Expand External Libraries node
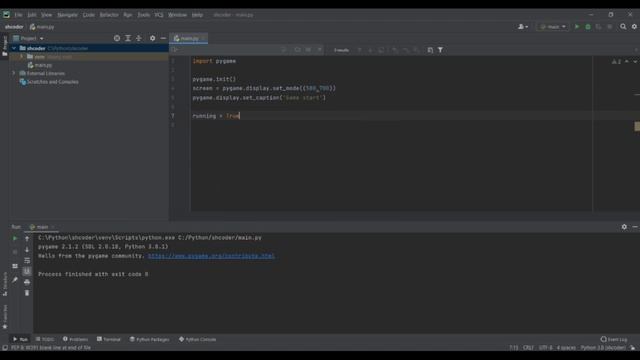The image size is (640, 360). coord(14,73)
